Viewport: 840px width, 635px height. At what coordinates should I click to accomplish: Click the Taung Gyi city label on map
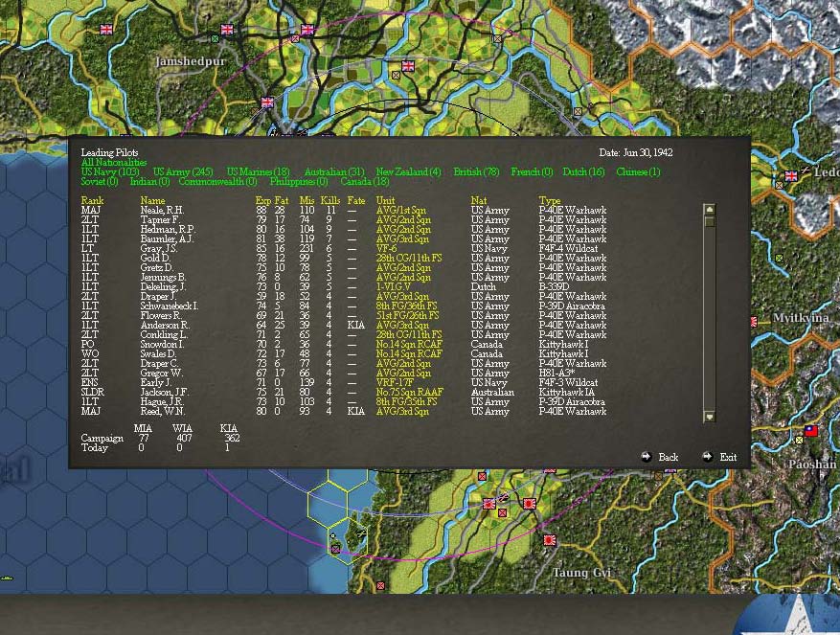tap(581, 573)
